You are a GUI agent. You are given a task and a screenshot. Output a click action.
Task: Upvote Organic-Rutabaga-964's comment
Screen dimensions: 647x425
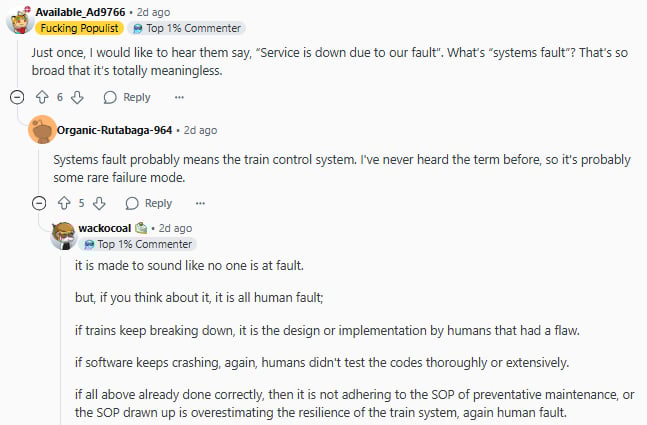[64, 203]
